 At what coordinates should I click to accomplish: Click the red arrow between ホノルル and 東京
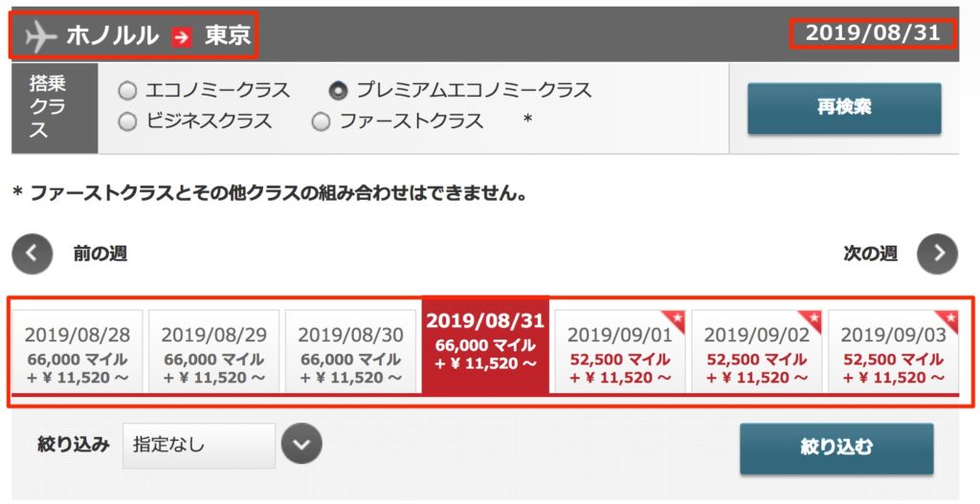181,37
